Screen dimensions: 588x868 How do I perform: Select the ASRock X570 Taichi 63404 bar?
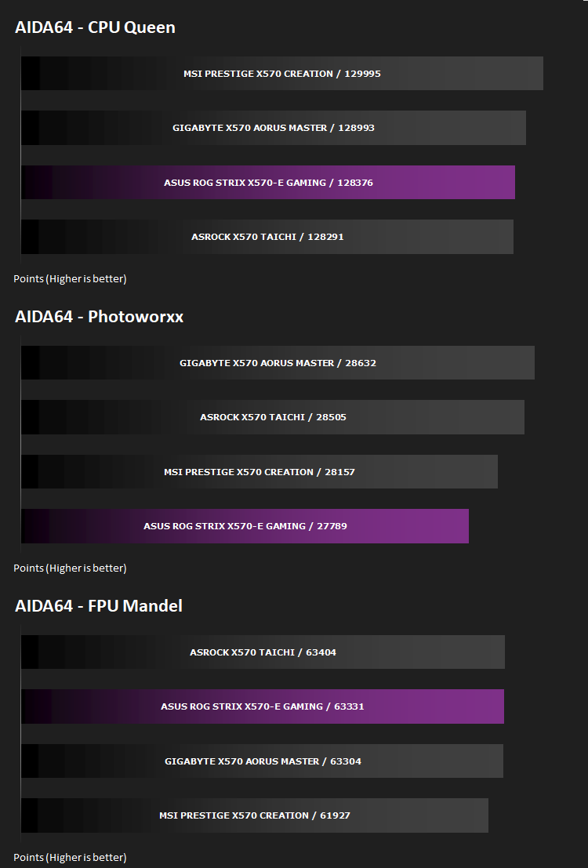coord(263,652)
